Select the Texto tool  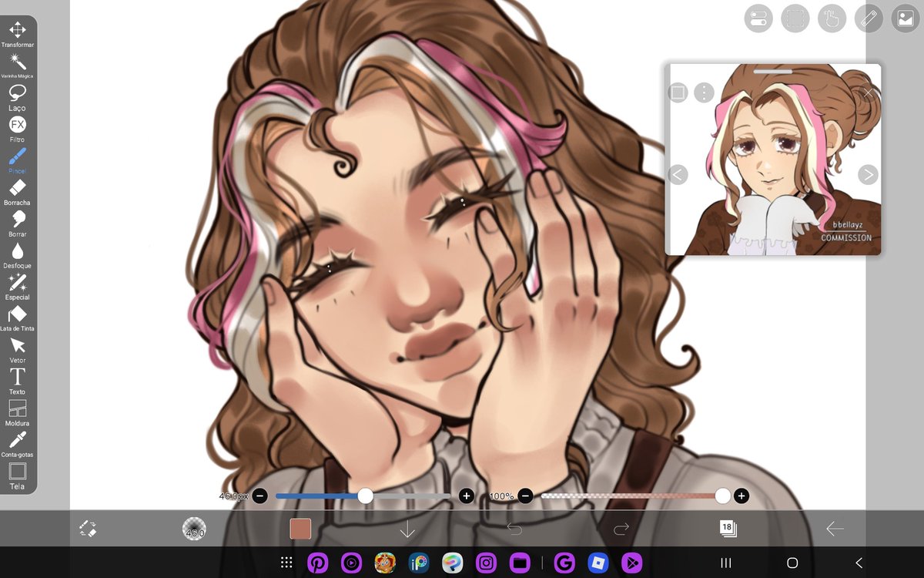tap(17, 381)
